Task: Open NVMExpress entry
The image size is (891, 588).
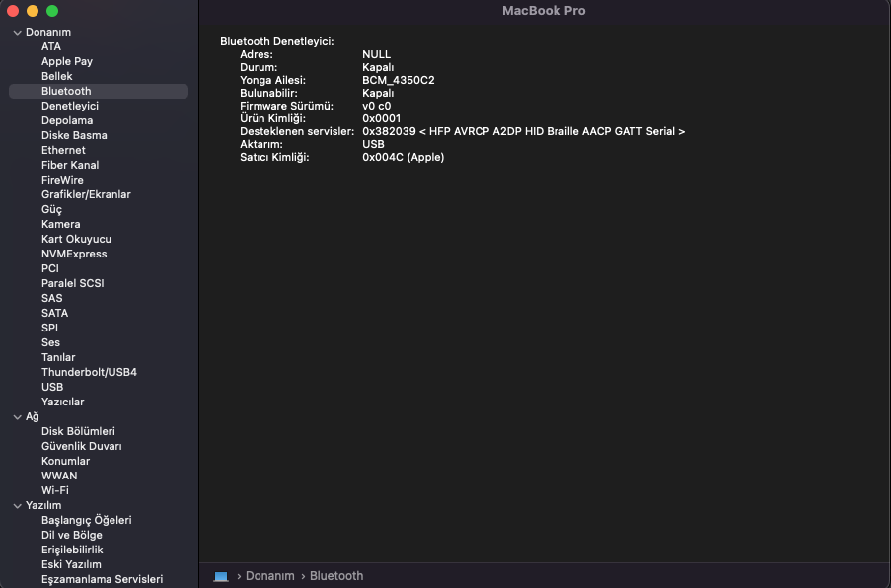Action: pyautogui.click(x=74, y=254)
